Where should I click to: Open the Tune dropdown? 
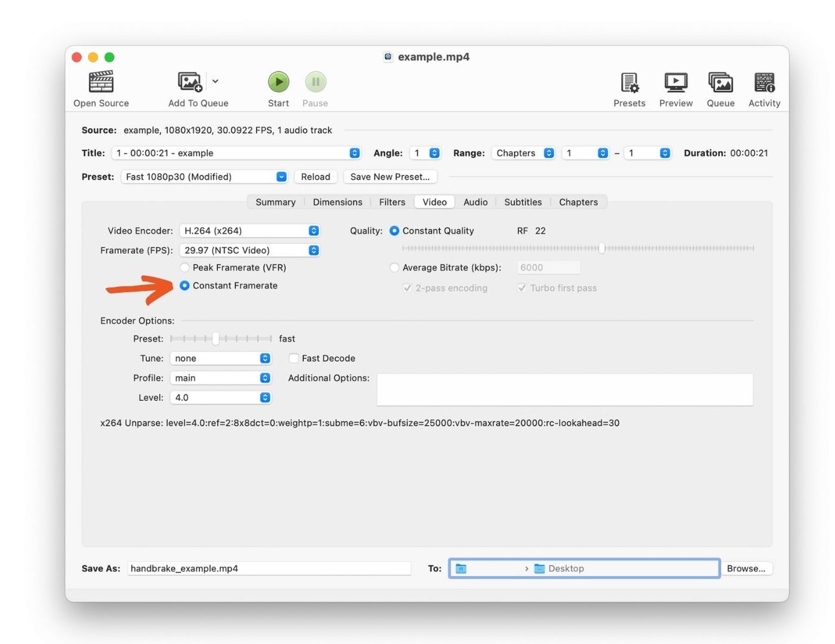pyautogui.click(x=221, y=358)
